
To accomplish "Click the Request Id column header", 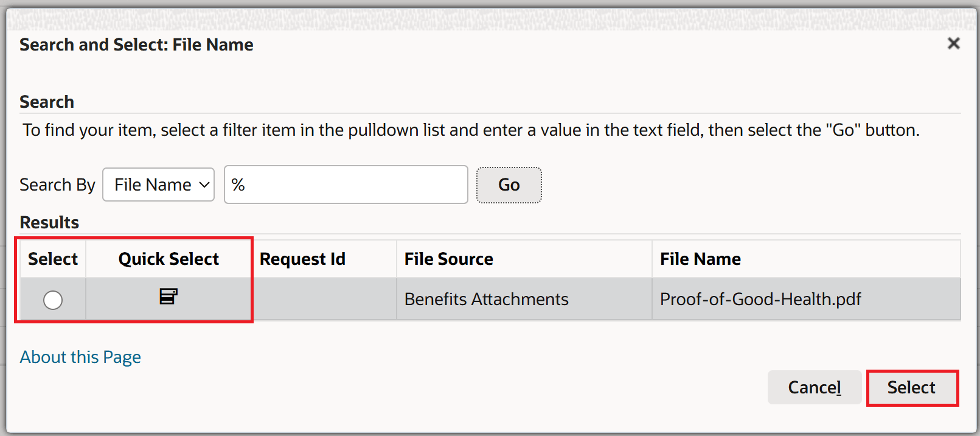I will pyautogui.click(x=303, y=258).
